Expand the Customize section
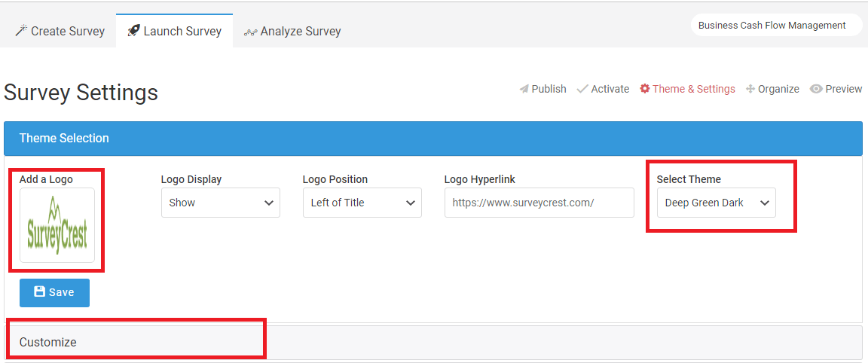Viewport: 868px width, 363px height. [433, 343]
